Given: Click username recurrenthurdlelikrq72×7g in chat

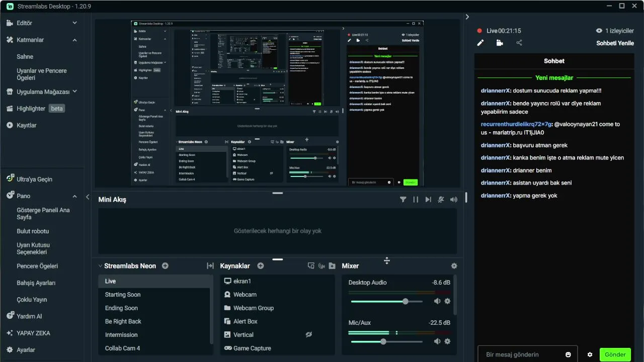Looking at the screenshot, I should click(x=516, y=124).
